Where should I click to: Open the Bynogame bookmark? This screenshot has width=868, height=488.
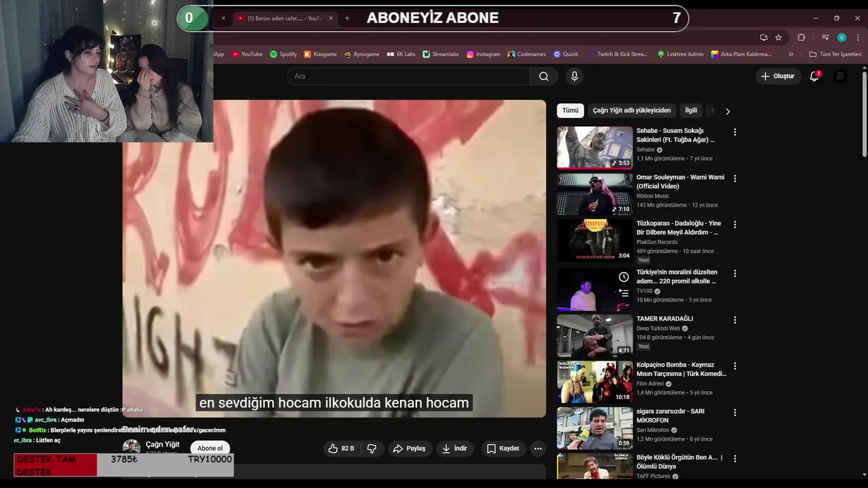pyautogui.click(x=362, y=54)
